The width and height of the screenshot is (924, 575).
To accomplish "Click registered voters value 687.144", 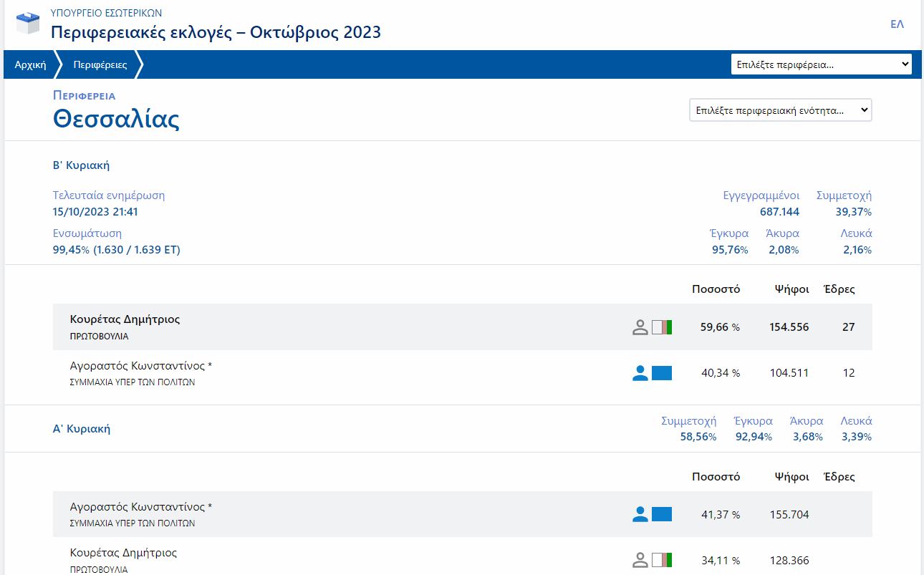I will tap(779, 212).
